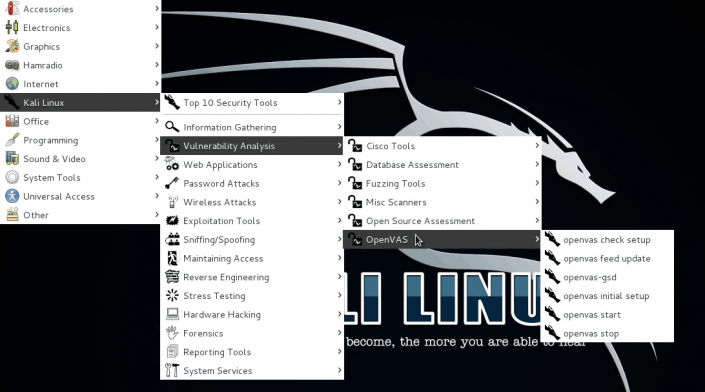This screenshot has width=705, height=392.
Task: Click the Universal Access icon
Action: click(x=12, y=196)
